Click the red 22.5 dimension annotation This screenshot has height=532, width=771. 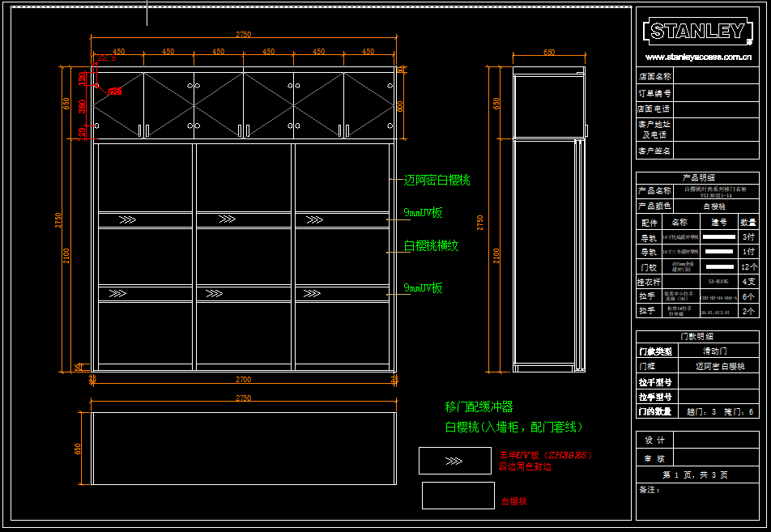pos(106,58)
